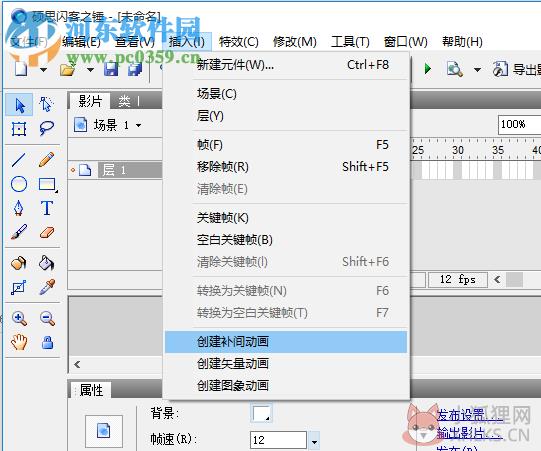Click the preview magnifier toolbar icon

tap(454, 69)
